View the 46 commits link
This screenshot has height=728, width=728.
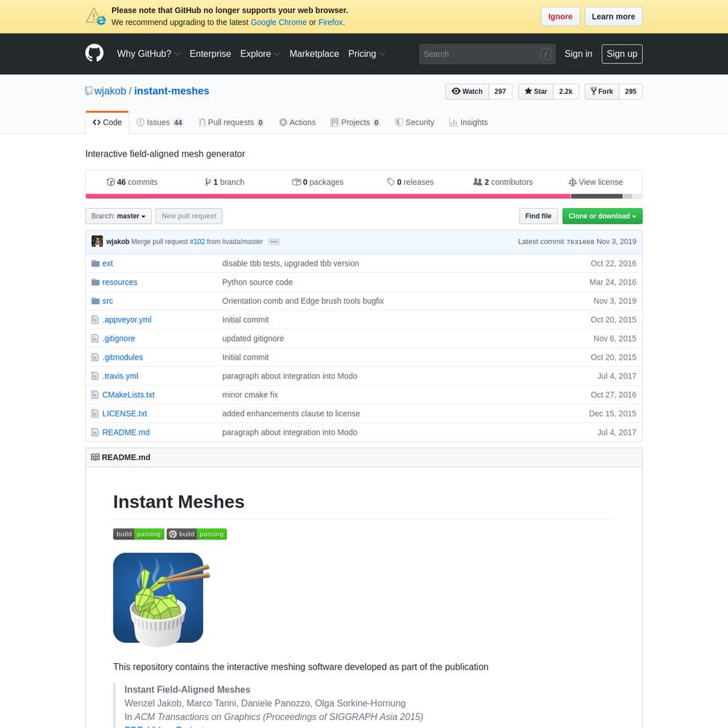pyautogui.click(x=132, y=182)
